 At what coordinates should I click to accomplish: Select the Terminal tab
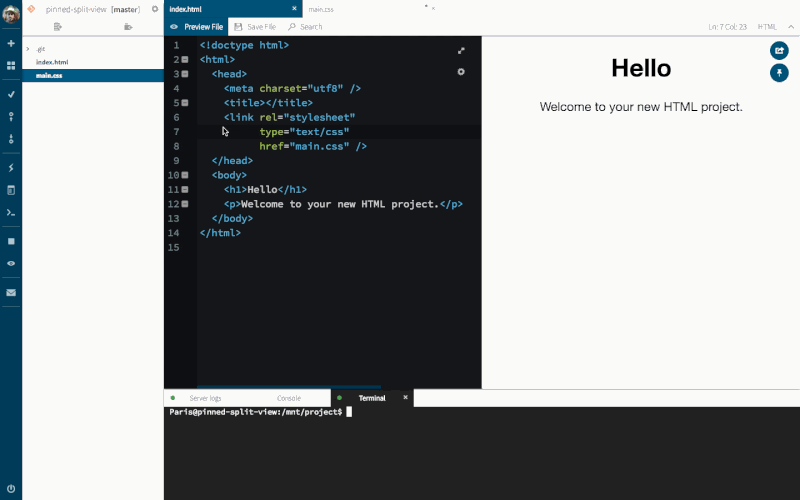point(372,398)
